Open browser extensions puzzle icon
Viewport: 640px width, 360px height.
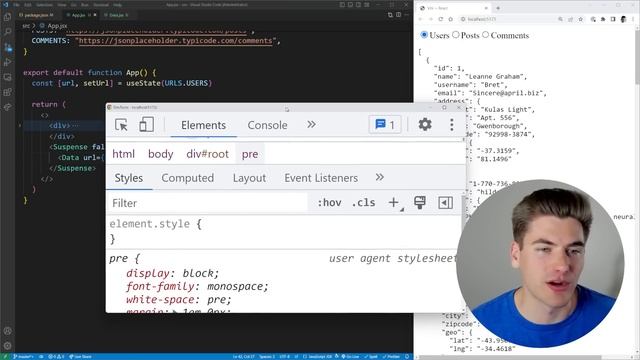[x=603, y=19]
